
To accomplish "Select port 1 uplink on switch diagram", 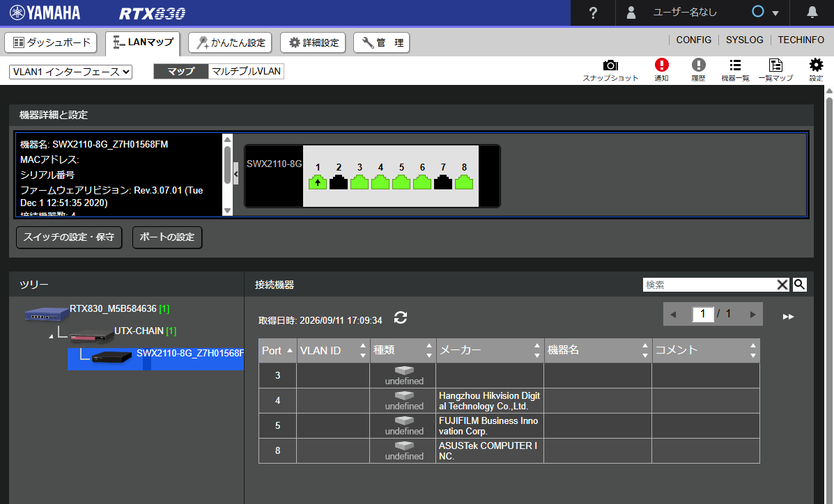I will tap(318, 182).
